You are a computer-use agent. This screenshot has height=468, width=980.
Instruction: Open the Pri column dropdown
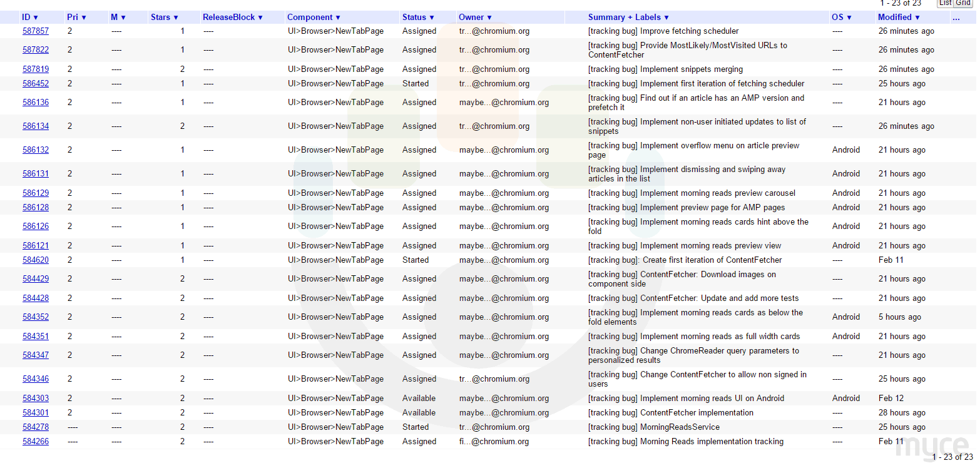pyautogui.click(x=76, y=18)
